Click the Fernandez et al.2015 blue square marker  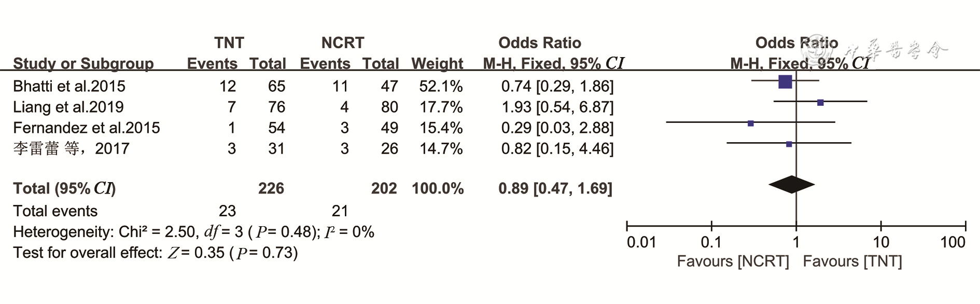[750, 123]
